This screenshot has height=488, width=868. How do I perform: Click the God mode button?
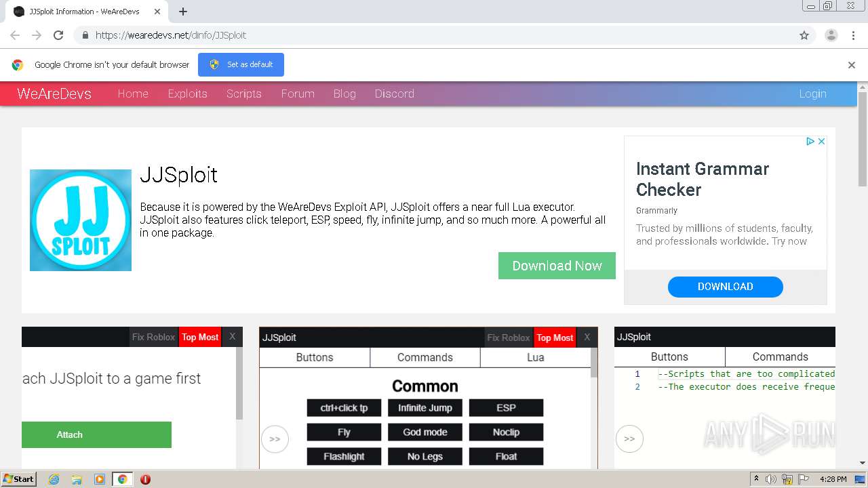point(425,432)
